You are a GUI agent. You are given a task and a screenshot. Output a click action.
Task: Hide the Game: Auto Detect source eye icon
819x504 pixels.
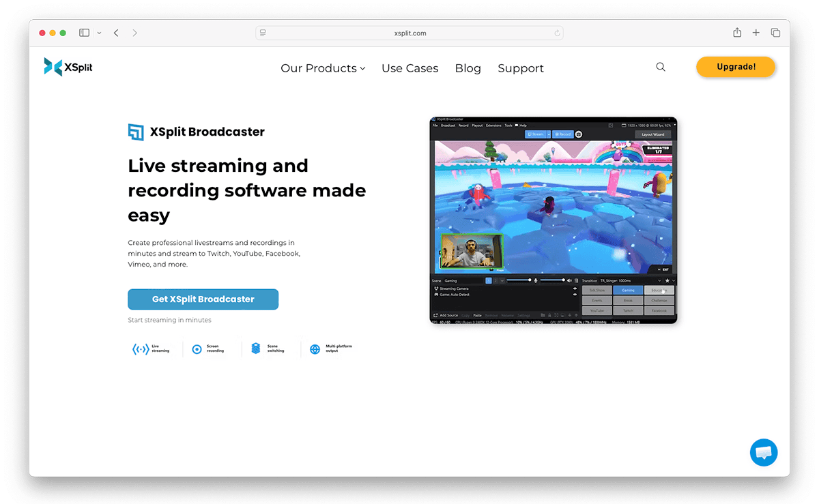click(575, 295)
